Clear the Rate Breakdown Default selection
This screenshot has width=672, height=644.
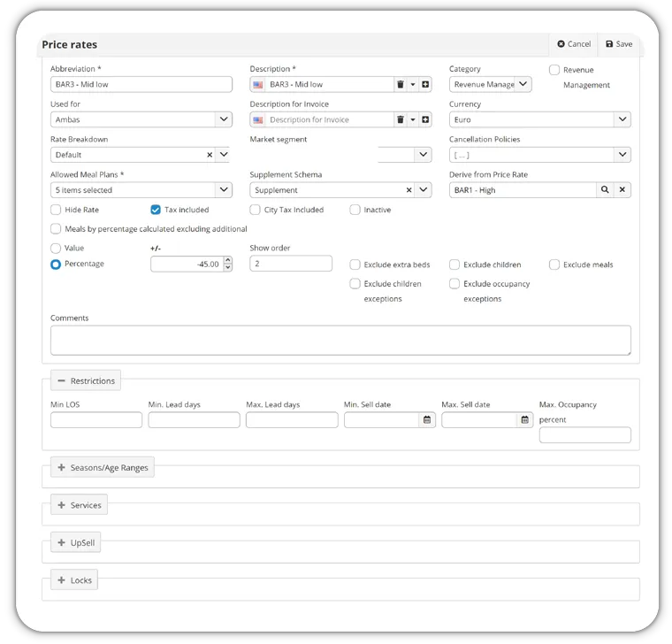(210, 155)
